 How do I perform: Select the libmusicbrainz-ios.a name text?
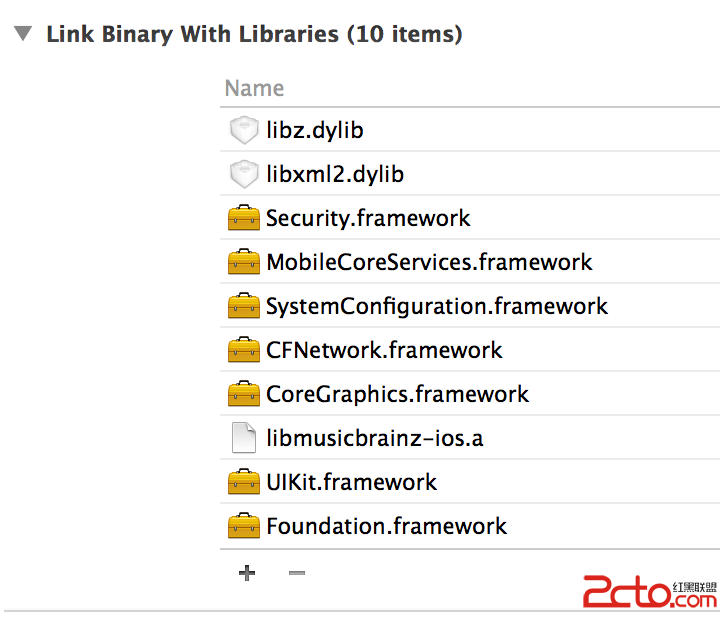pos(375,438)
